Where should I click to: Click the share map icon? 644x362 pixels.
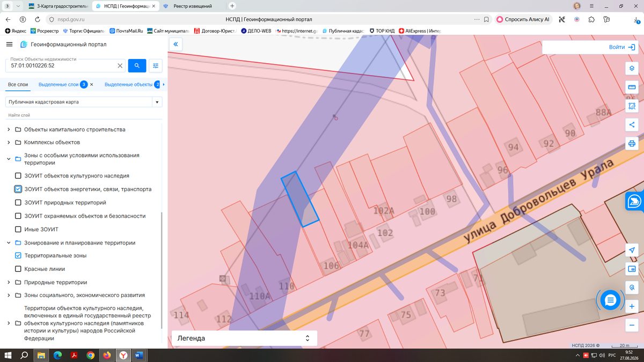(632, 125)
